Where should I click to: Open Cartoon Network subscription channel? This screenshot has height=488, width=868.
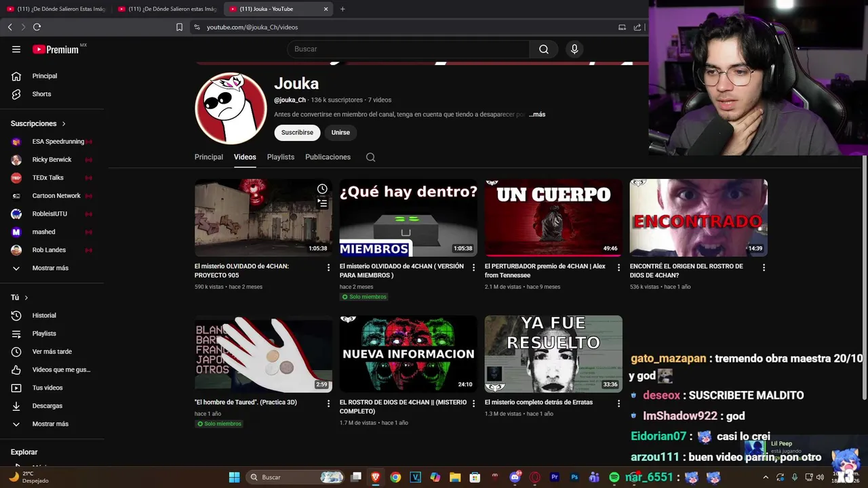[x=52, y=196]
